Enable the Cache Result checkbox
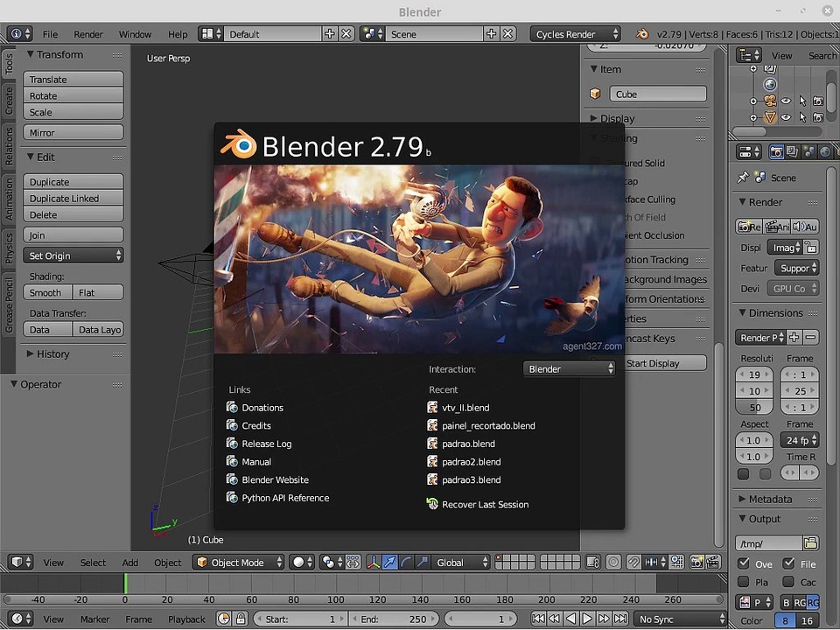Image resolution: width=840 pixels, height=630 pixels. coord(788,581)
